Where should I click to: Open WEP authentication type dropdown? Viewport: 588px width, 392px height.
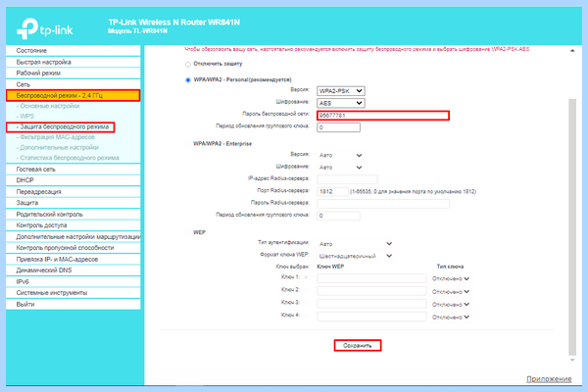click(x=356, y=244)
